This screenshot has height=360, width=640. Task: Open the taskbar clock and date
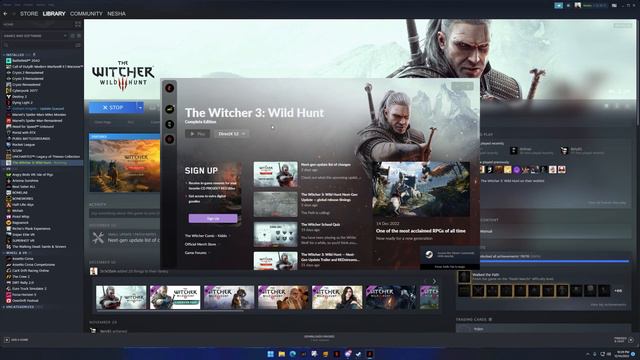pyautogui.click(x=623, y=353)
